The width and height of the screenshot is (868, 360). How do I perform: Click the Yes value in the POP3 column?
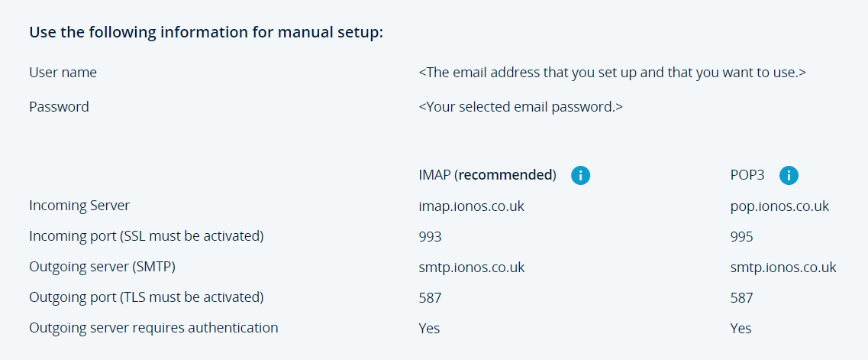pos(741,329)
